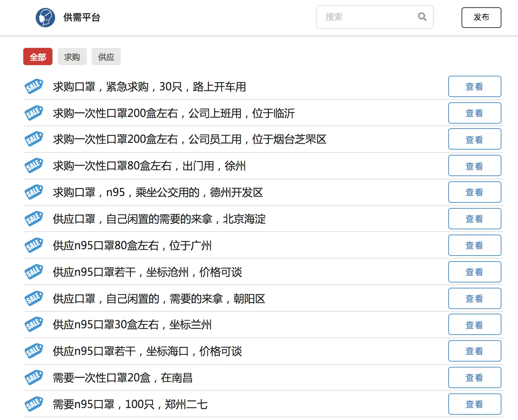This screenshot has height=420, width=518.
Task: Open 供需平台 site title
Action: click(82, 17)
